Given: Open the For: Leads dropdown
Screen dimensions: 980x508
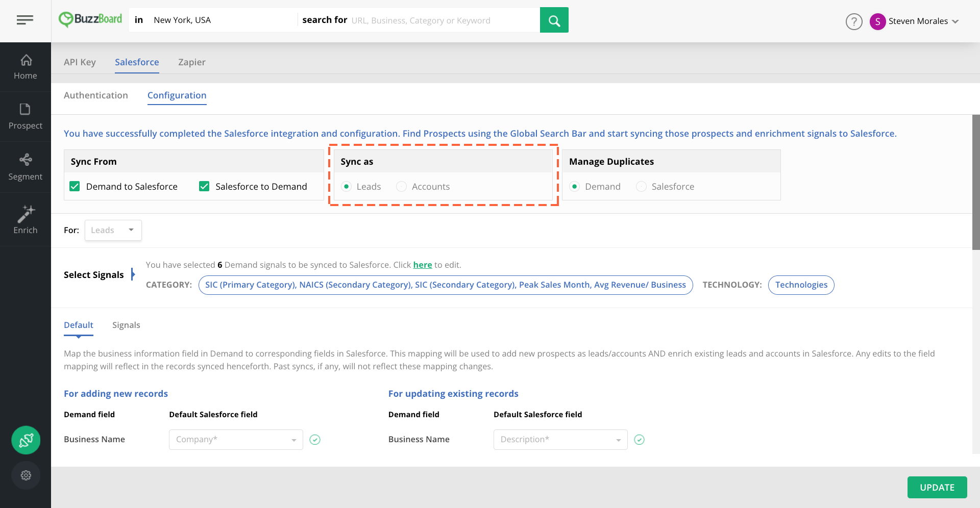Looking at the screenshot, I should (x=113, y=230).
